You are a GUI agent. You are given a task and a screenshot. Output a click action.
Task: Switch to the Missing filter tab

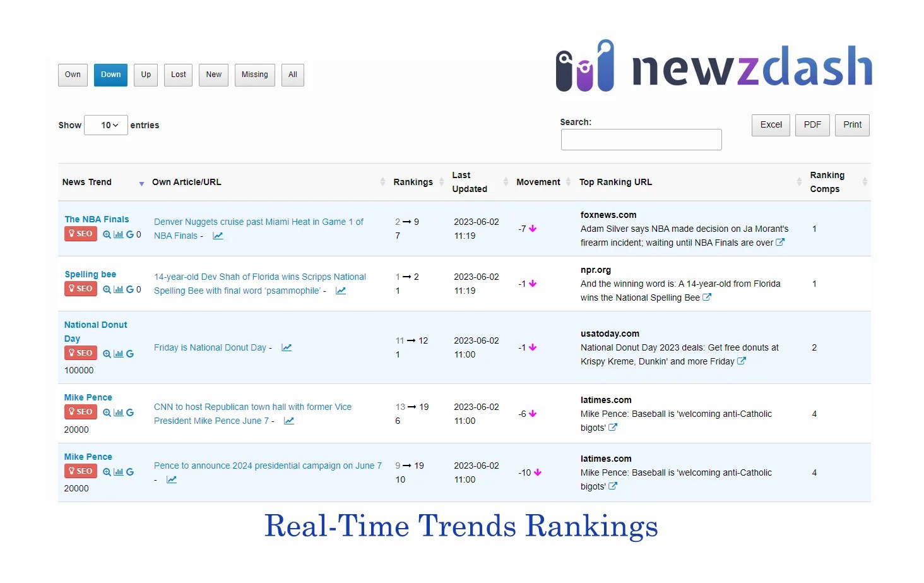255,75
